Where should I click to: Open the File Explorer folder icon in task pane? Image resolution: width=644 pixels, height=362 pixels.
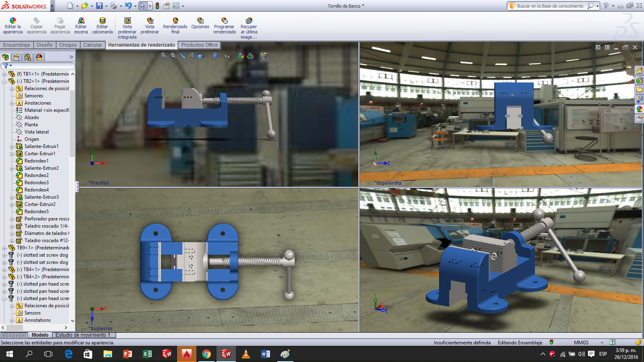point(639,90)
